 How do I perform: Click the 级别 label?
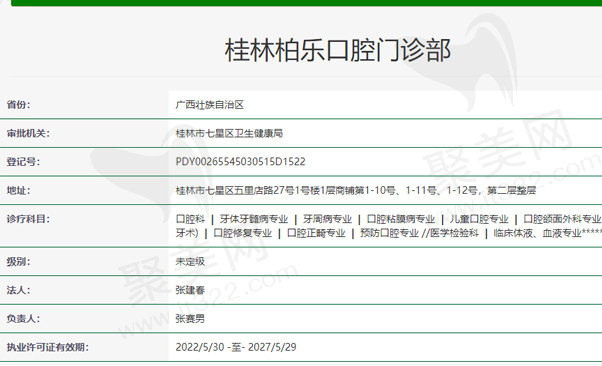tap(18, 262)
